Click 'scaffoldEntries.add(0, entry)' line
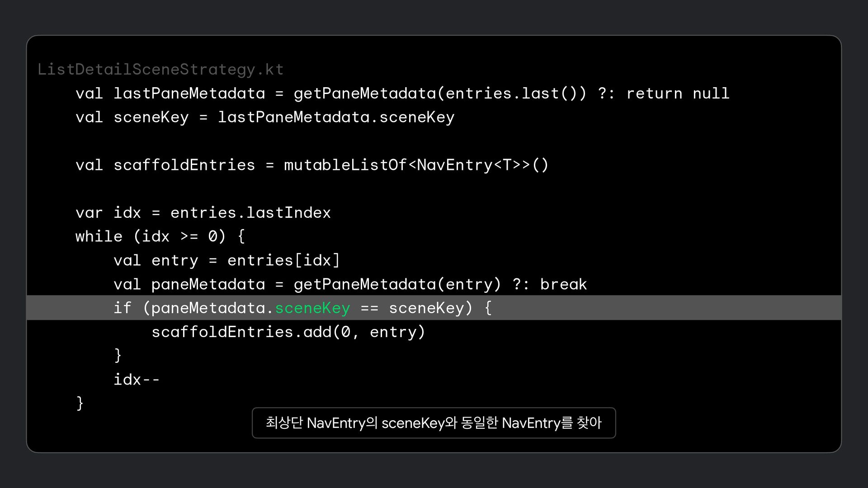The image size is (868, 488). click(288, 332)
